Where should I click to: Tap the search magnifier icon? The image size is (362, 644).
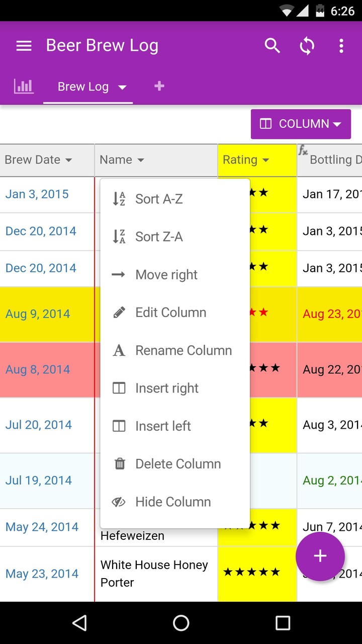point(272,46)
